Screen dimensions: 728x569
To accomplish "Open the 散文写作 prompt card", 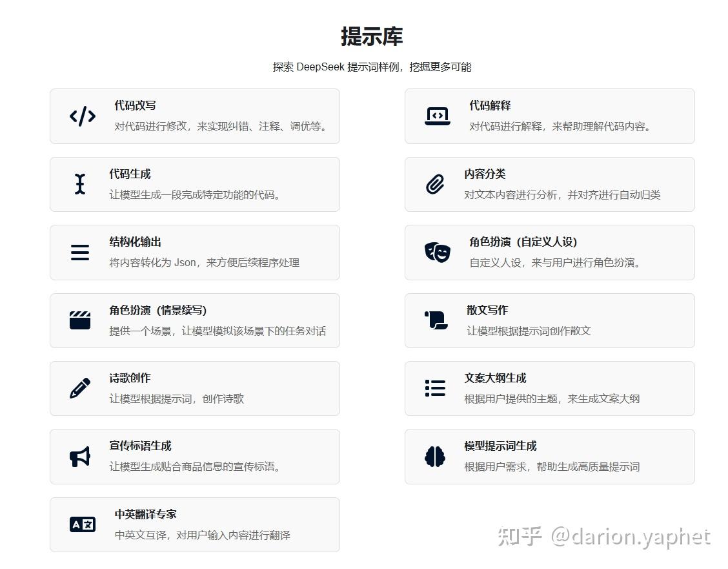I will point(549,320).
